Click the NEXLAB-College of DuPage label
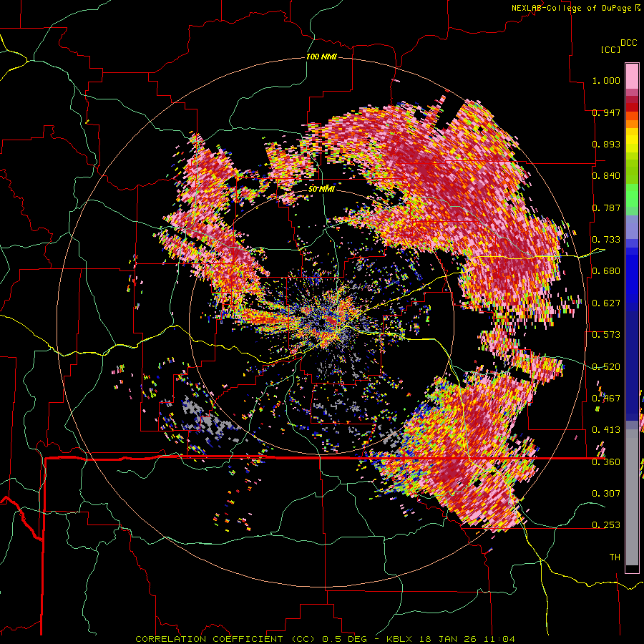Viewport: 644px width, 644px height. click(572, 8)
